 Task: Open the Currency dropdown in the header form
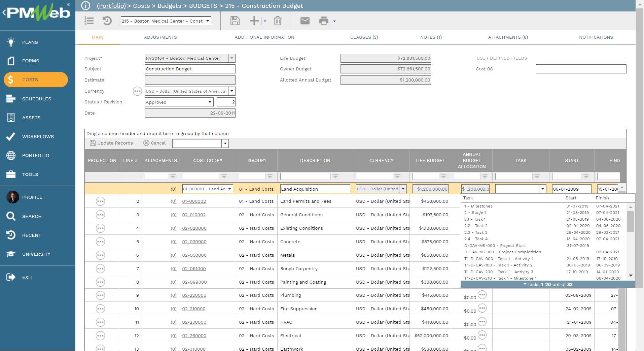point(232,91)
